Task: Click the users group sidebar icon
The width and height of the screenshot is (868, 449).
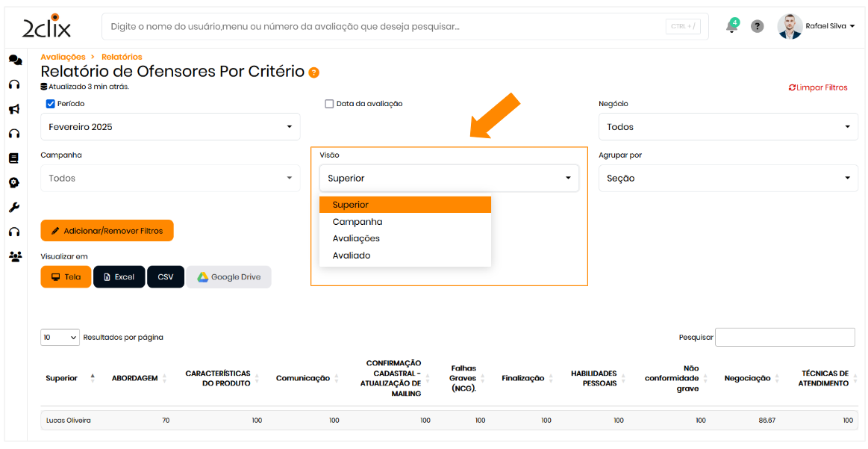Action: pyautogui.click(x=14, y=256)
